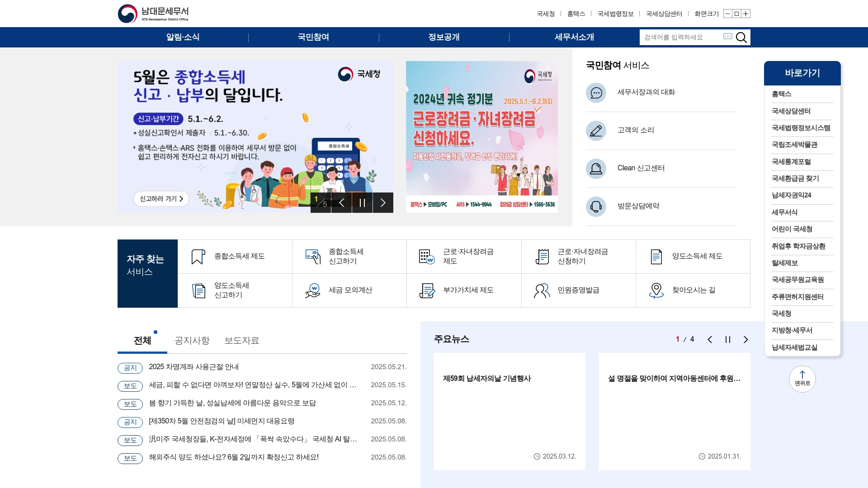Open 정보공개 main menu
The image size is (868, 488).
coord(444,37)
